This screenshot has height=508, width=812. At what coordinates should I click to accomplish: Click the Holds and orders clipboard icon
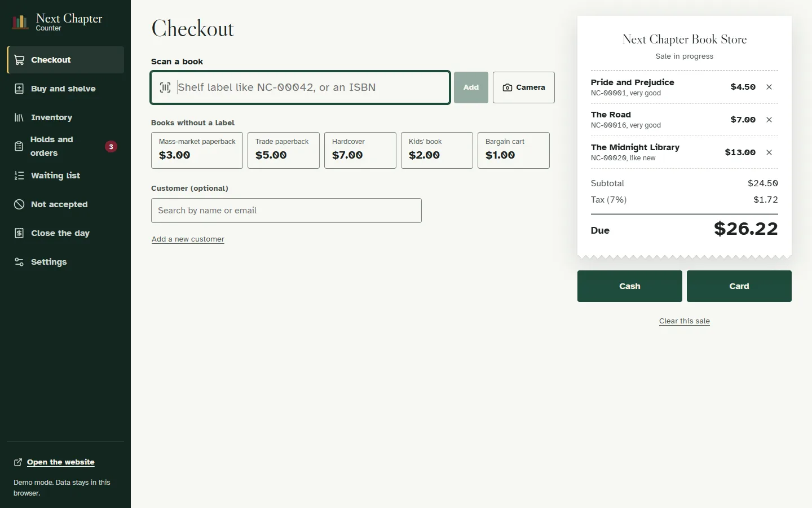19,146
